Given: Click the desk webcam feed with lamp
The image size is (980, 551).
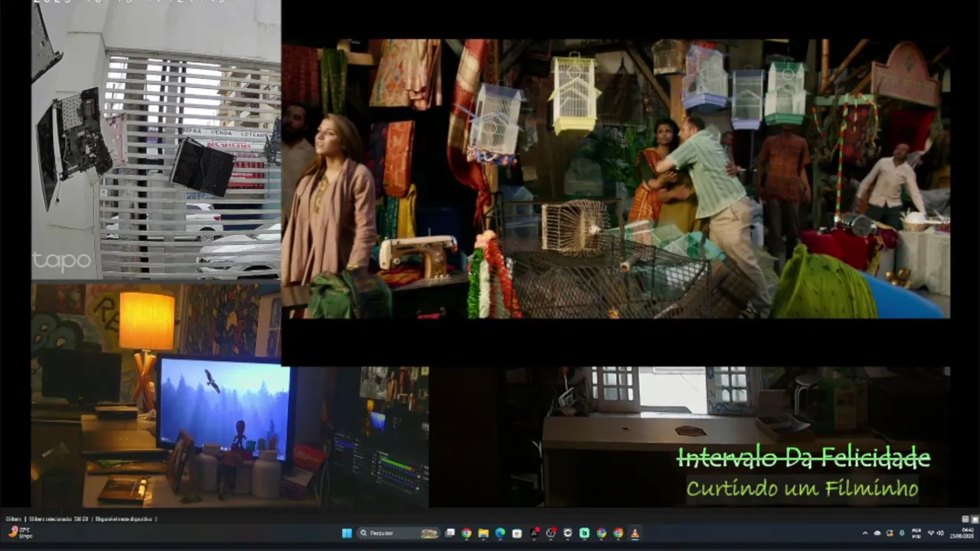Looking at the screenshot, I should click(230, 396).
